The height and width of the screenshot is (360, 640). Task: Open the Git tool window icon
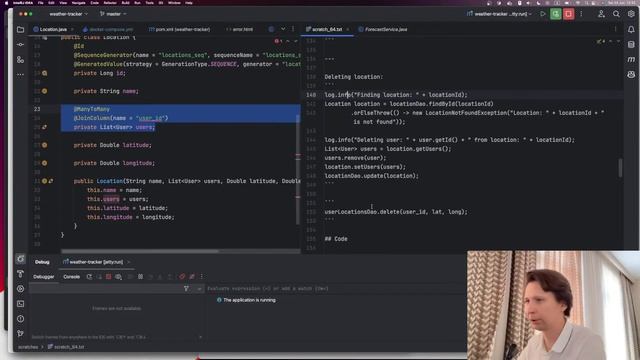[x=20, y=333]
